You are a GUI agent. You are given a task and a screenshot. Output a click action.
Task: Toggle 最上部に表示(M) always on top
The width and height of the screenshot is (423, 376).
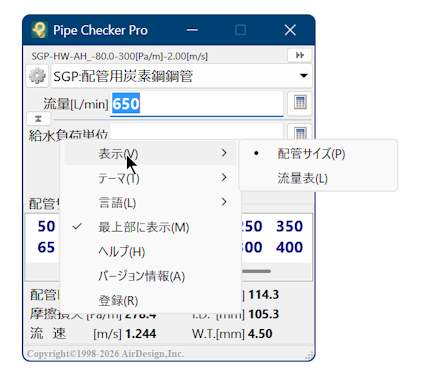click(150, 227)
